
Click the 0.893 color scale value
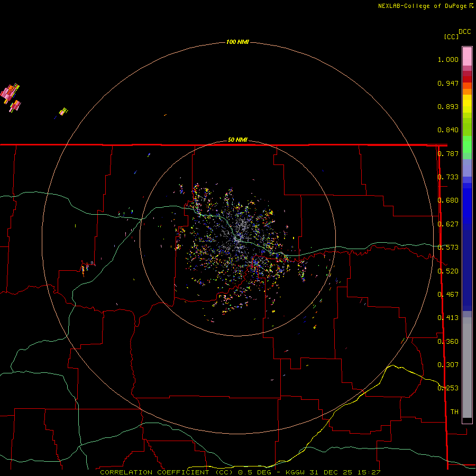[x=448, y=106]
